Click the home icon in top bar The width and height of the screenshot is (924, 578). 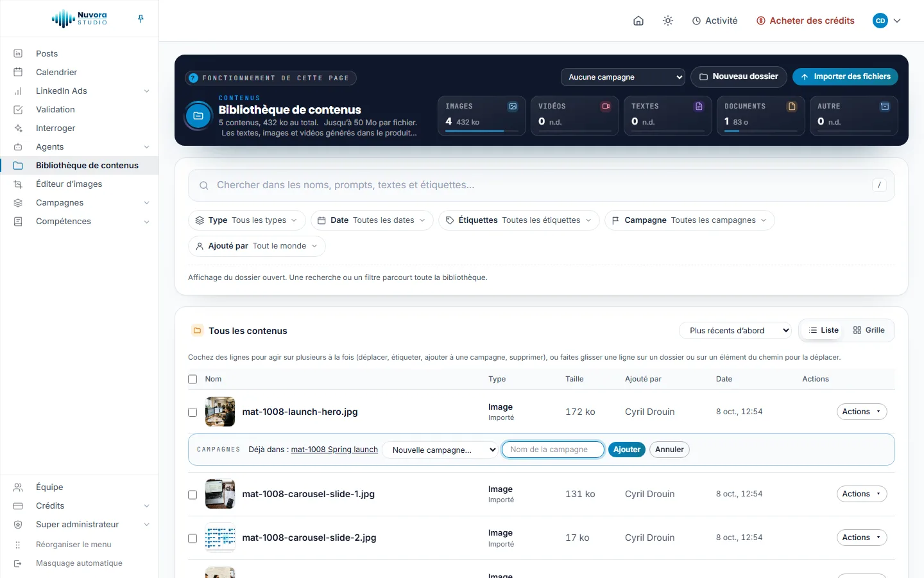(638, 21)
